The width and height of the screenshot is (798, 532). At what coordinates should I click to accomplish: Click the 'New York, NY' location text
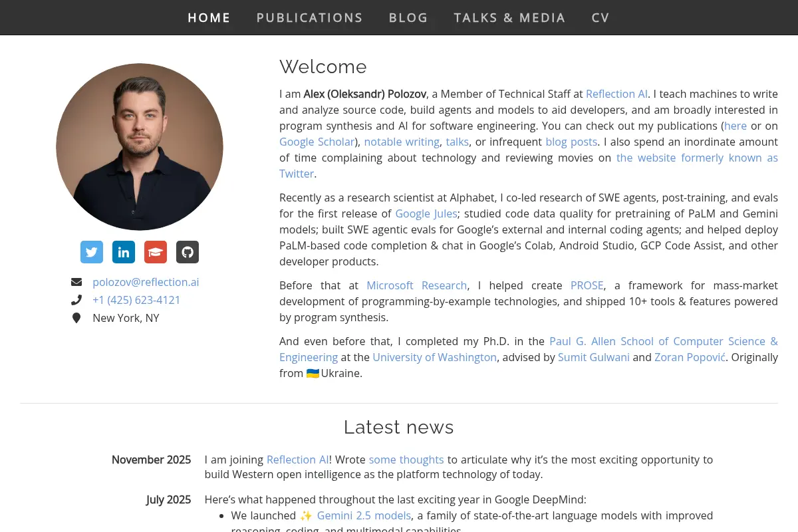point(126,318)
